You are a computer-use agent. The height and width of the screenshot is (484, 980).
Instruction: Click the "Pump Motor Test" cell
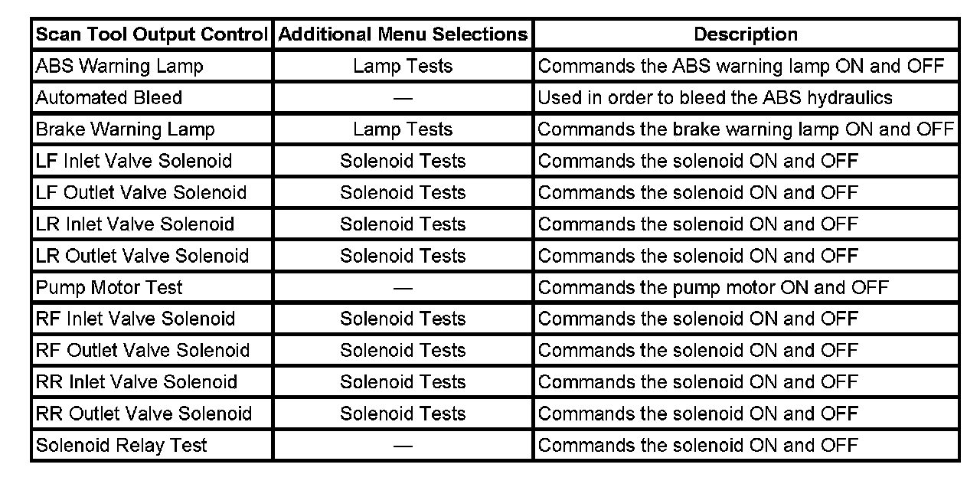(109, 287)
